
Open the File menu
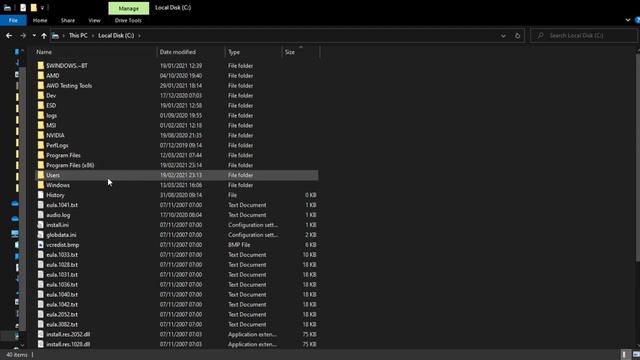pyautogui.click(x=13, y=20)
